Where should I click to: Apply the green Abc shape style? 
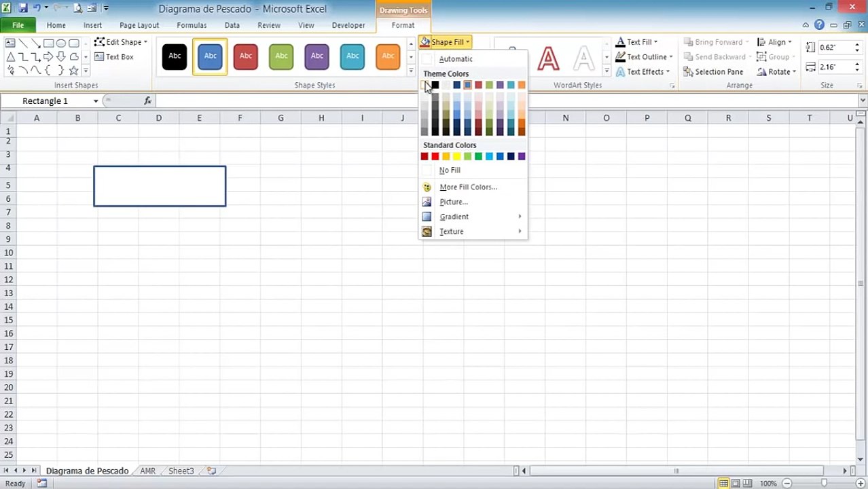point(281,56)
